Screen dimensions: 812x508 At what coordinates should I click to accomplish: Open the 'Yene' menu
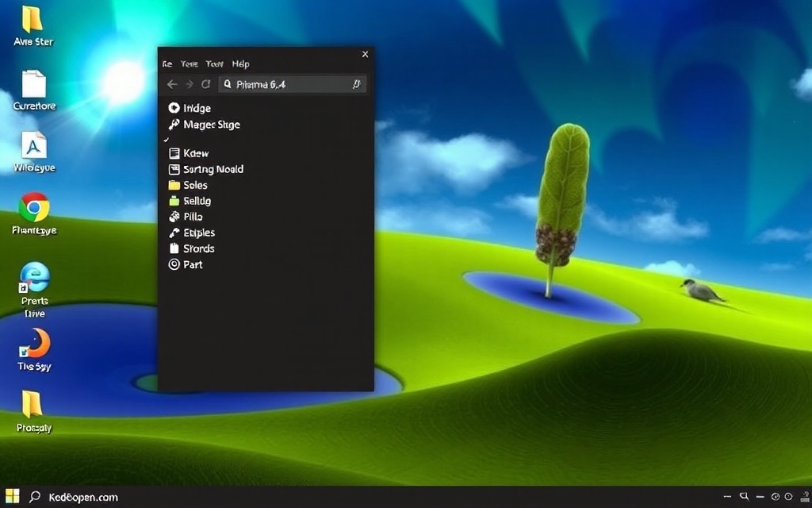tap(189, 64)
